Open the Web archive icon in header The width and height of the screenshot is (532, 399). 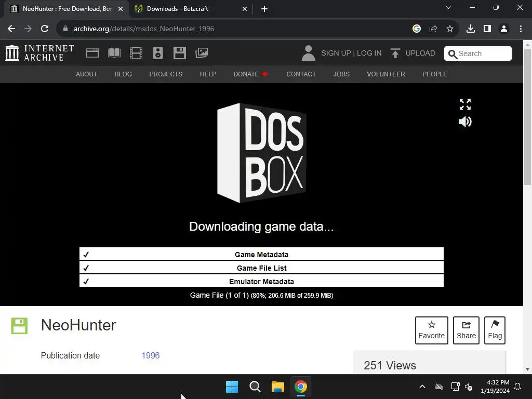click(x=92, y=53)
